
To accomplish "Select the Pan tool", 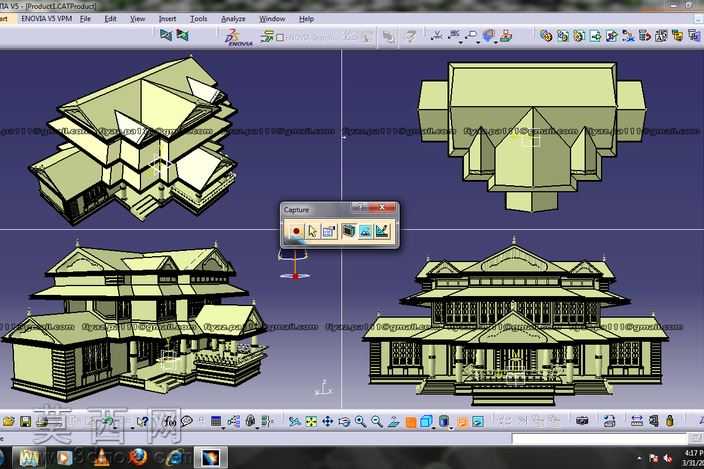I will pos(328,421).
